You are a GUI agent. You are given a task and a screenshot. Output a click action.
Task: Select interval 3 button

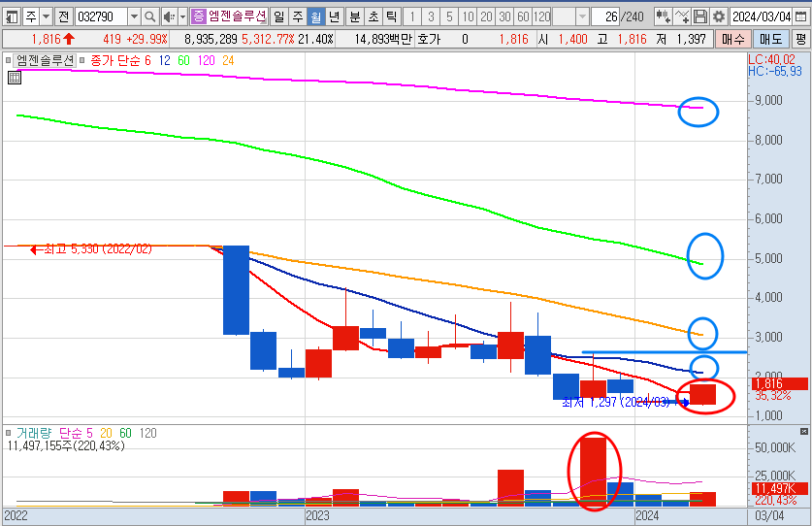coord(431,17)
